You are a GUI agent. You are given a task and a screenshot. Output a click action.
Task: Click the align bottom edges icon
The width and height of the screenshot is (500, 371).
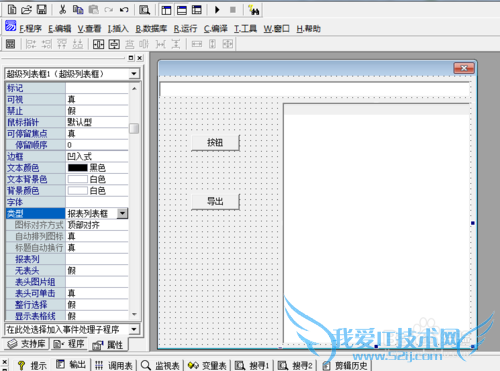tap(78, 44)
